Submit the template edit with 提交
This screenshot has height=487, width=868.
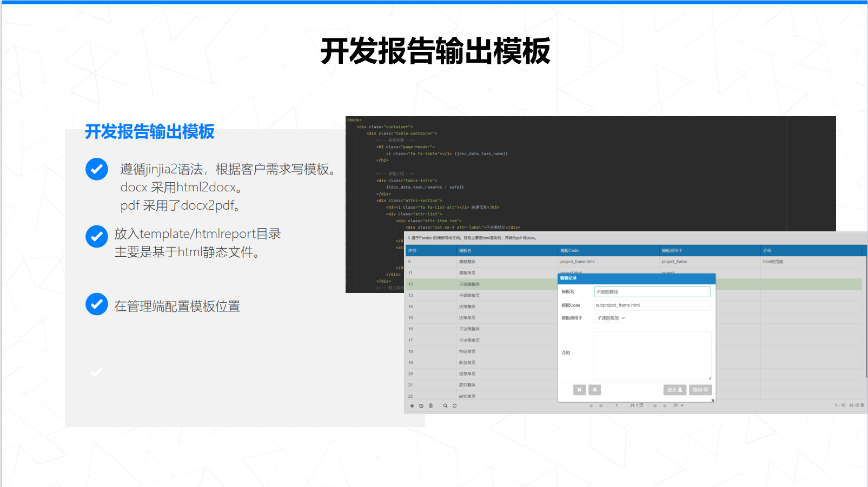[675, 390]
